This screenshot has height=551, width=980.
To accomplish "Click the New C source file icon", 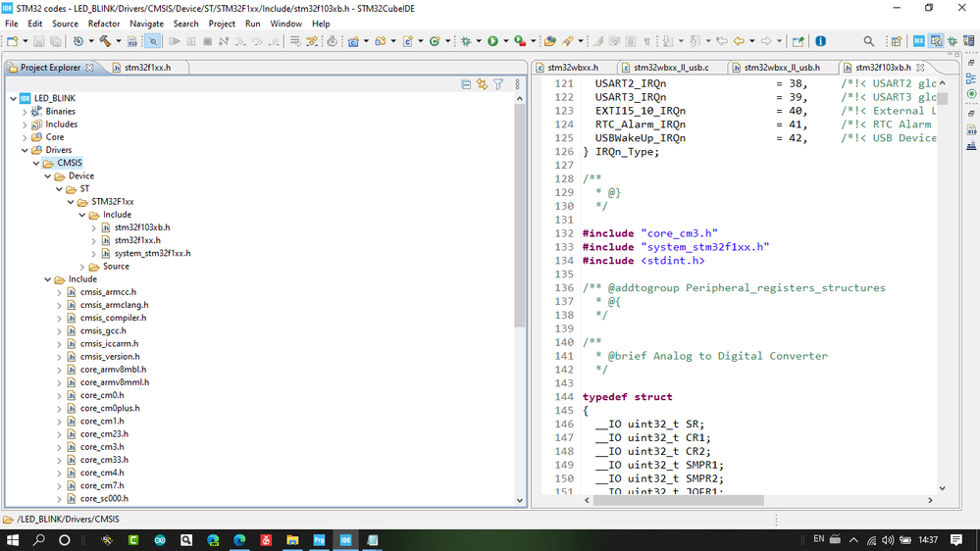I will click(407, 41).
